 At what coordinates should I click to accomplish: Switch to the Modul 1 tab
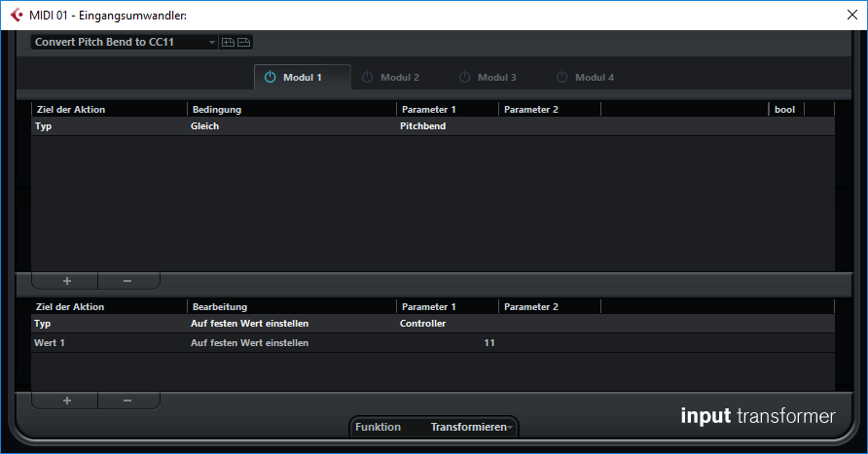(x=303, y=78)
